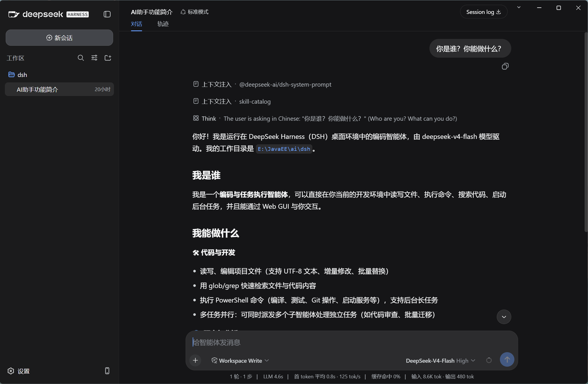Send message with arrow button

pyautogui.click(x=507, y=360)
